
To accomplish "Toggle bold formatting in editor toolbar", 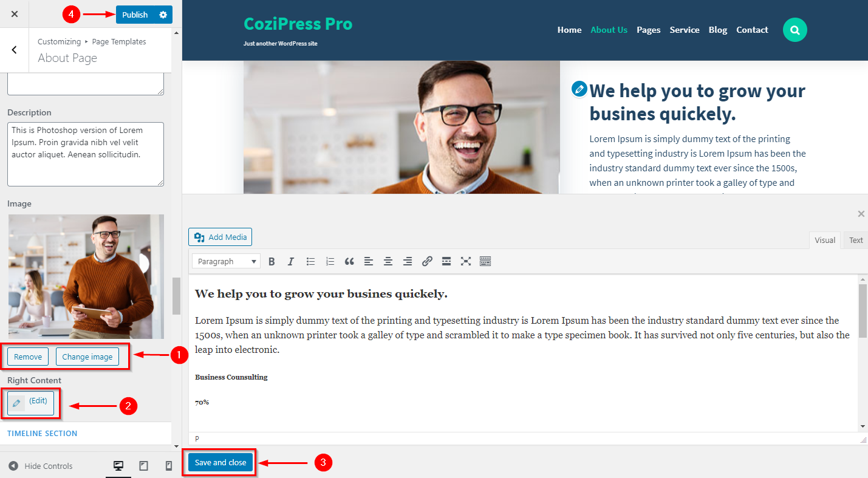I will coord(272,261).
